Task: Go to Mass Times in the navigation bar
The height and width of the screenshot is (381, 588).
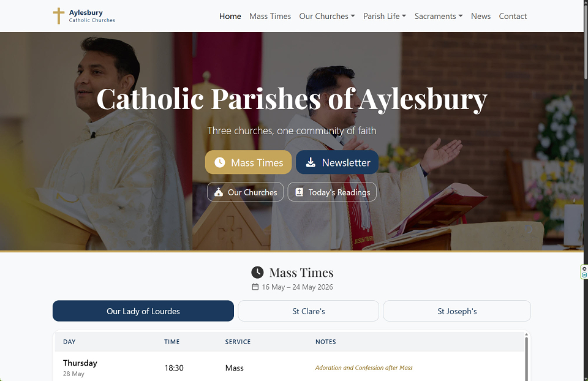Action: pyautogui.click(x=270, y=16)
